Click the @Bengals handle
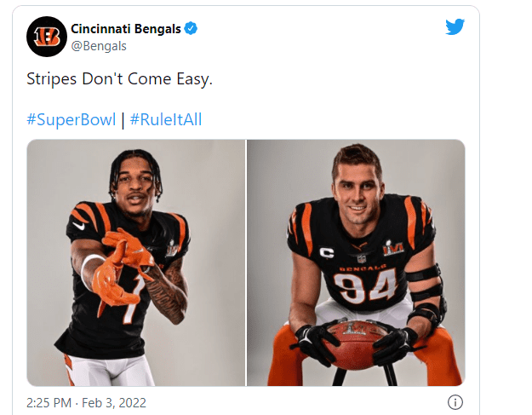This screenshot has width=532, height=415. pyautogui.click(x=99, y=46)
